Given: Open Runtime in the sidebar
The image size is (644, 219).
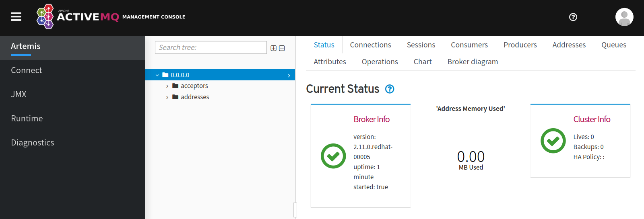Looking at the screenshot, I should (72, 119).
